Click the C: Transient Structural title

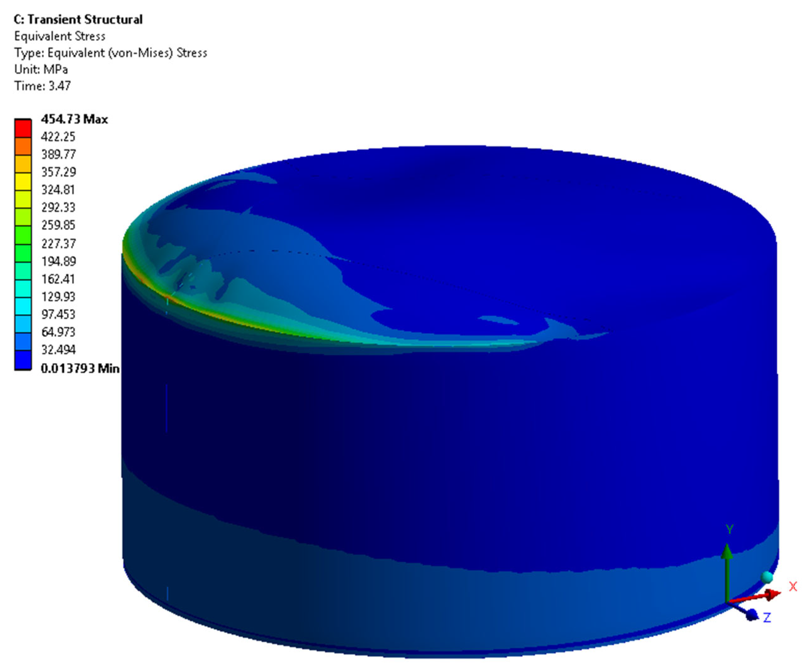coord(78,19)
